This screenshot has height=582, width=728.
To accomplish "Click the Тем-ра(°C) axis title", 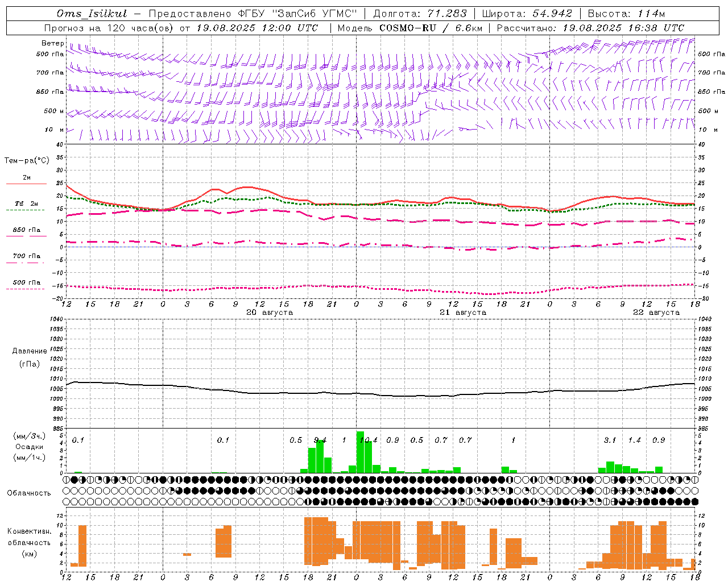I will tap(27, 161).
